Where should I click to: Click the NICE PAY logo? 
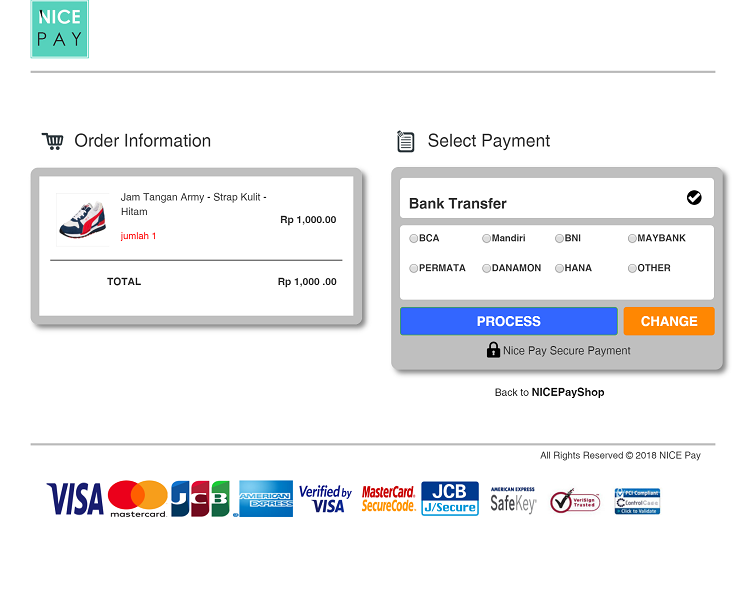coord(59,29)
